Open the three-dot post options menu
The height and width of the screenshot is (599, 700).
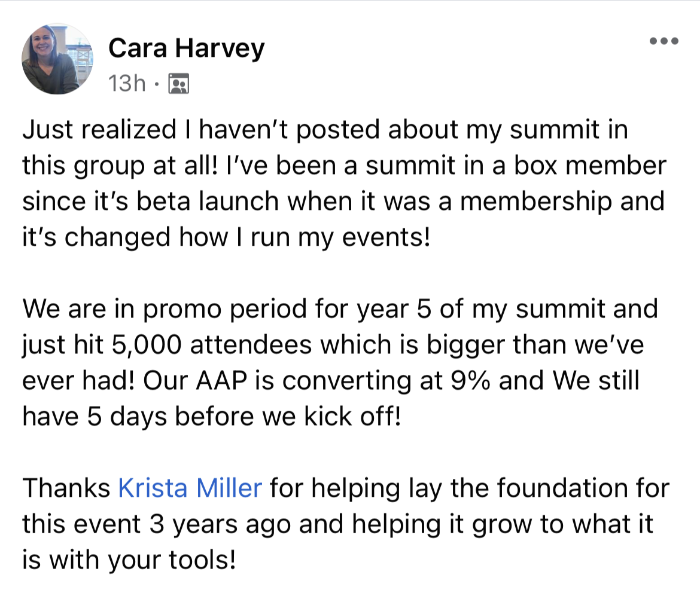click(664, 42)
